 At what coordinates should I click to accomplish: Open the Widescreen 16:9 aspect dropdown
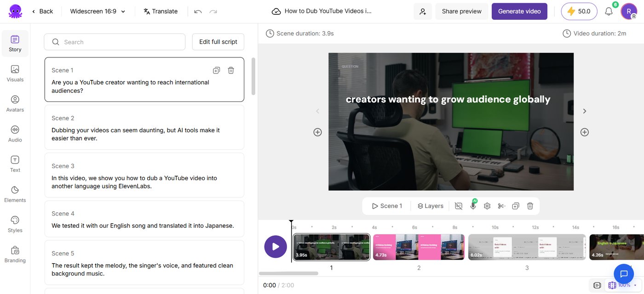[98, 11]
